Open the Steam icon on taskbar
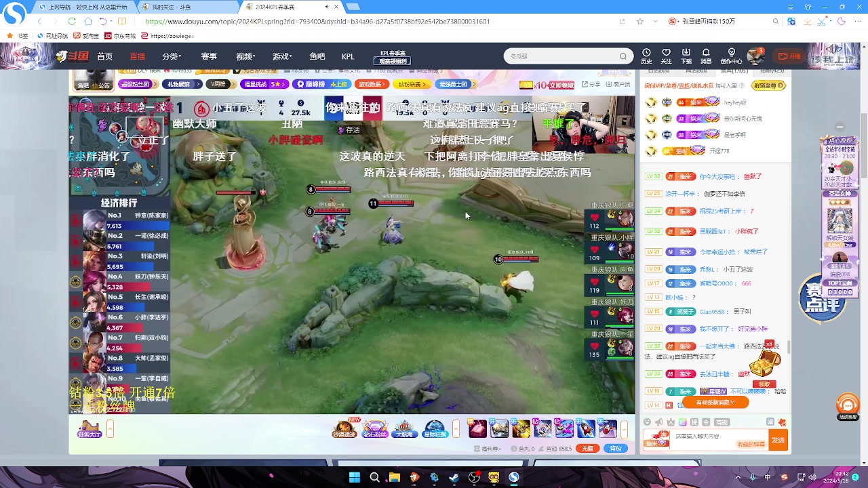Image resolution: width=868 pixels, height=488 pixels. [454, 477]
